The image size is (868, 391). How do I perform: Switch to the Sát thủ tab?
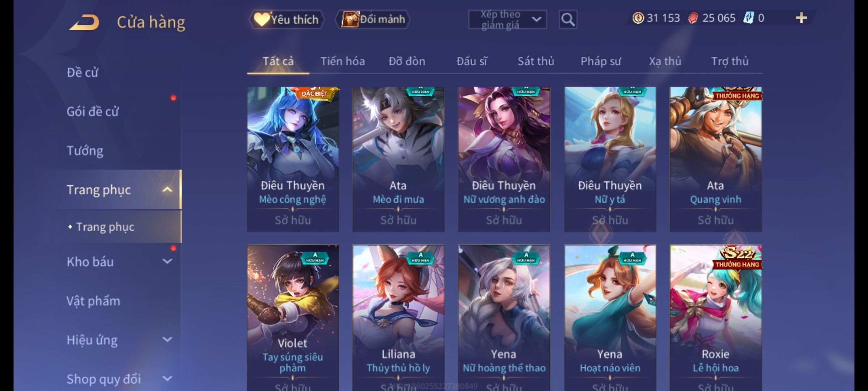coord(536,61)
